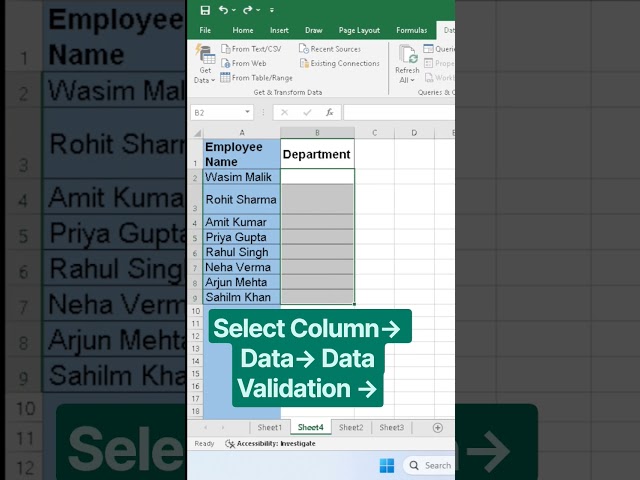Image resolution: width=640 pixels, height=480 pixels.
Task: Click cell containing Priya Gupta
Action: 242,237
